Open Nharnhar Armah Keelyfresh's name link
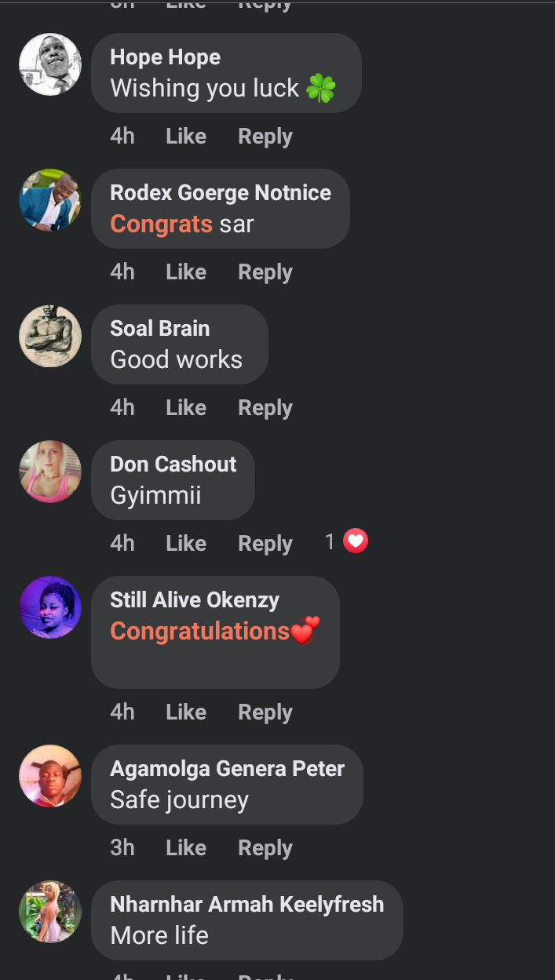 (x=247, y=904)
